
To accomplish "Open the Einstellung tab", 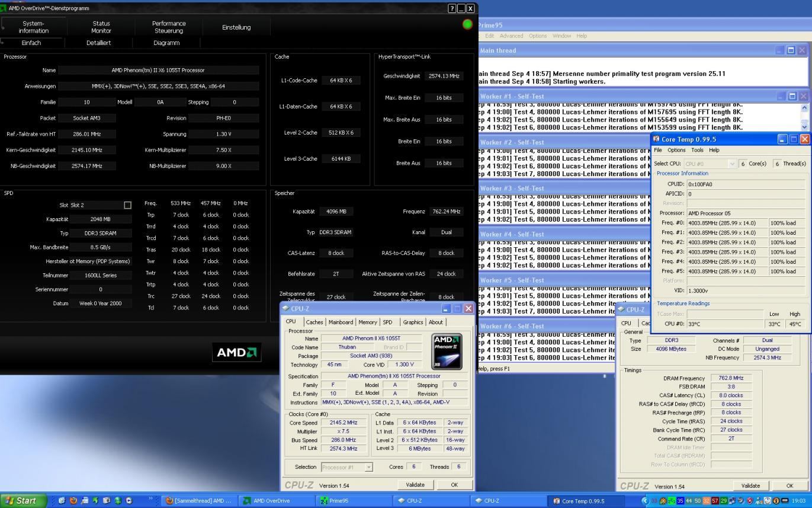I will click(x=236, y=27).
